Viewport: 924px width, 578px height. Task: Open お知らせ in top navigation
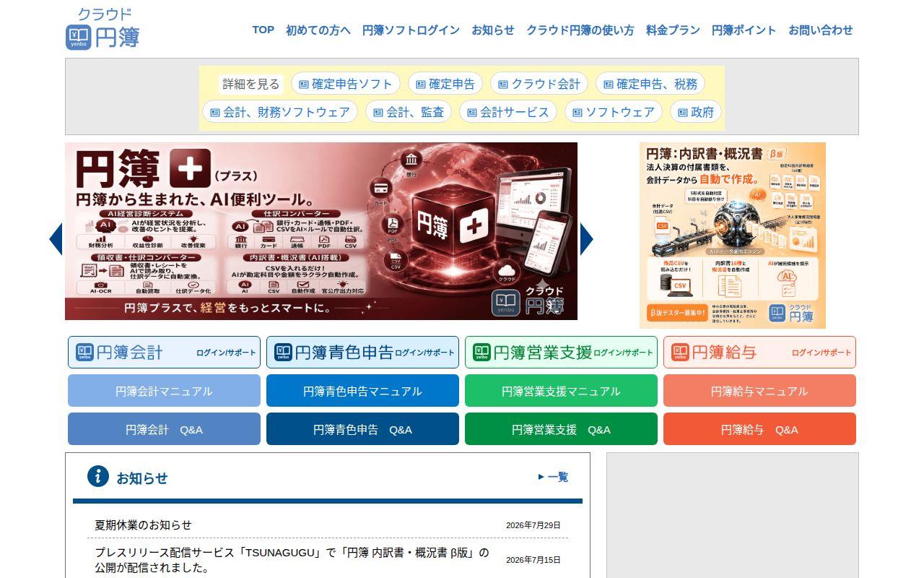point(493,30)
